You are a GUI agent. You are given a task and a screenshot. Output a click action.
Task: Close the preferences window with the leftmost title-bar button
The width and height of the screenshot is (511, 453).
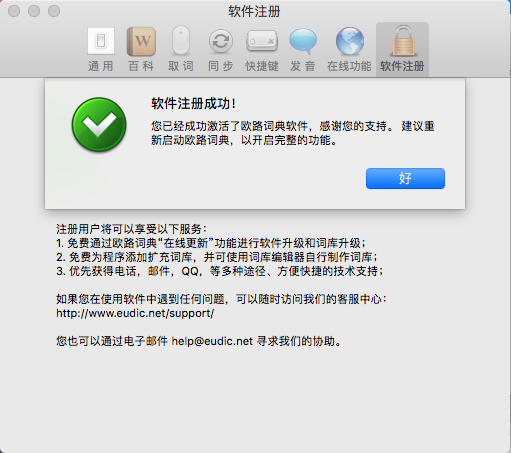tap(14, 11)
